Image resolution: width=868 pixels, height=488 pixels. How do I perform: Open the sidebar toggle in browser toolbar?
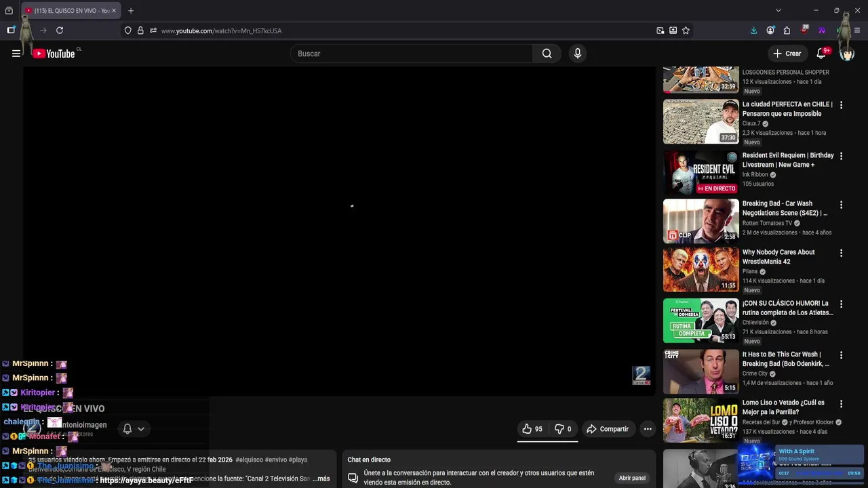[x=11, y=30]
